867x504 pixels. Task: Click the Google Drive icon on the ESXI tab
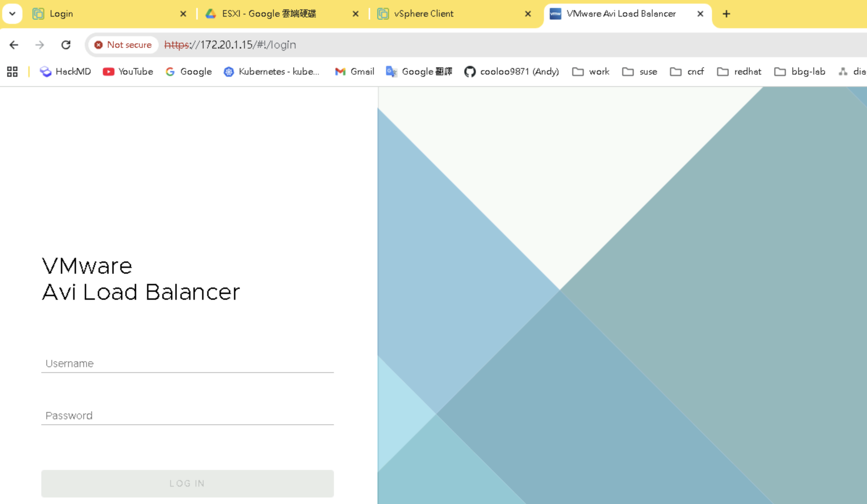[x=210, y=14]
